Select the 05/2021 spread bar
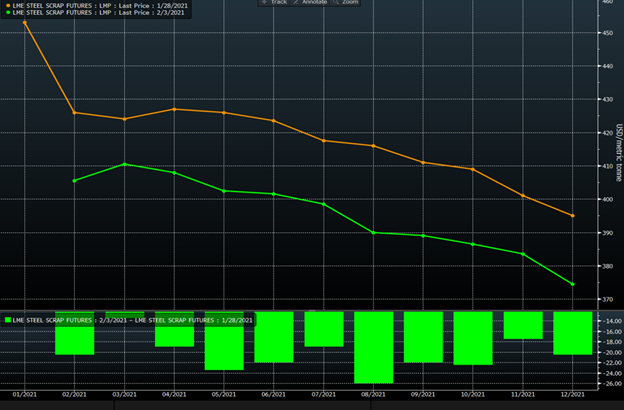The width and height of the screenshot is (624, 410). [x=224, y=341]
